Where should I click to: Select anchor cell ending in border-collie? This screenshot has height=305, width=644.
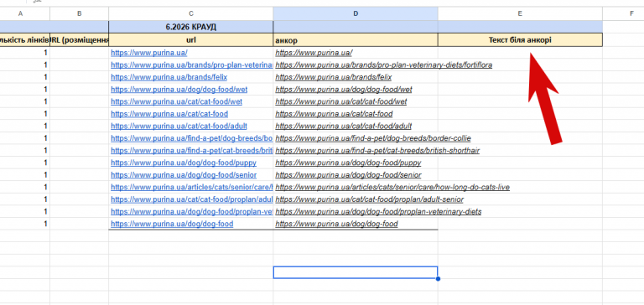356,138
